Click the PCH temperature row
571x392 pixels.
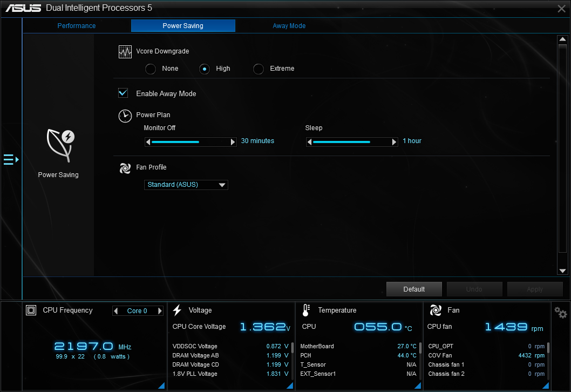[x=358, y=355]
